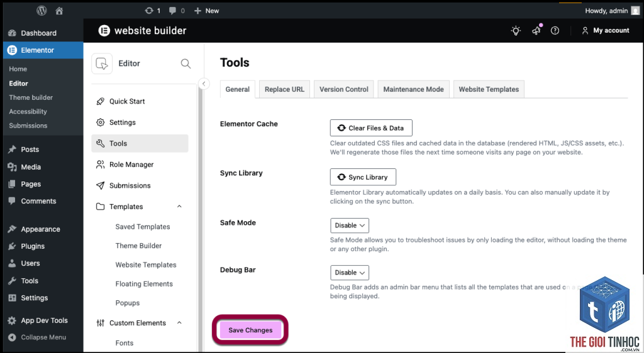Switch to the Maintenance Mode tab
The height and width of the screenshot is (353, 644).
pyautogui.click(x=414, y=89)
